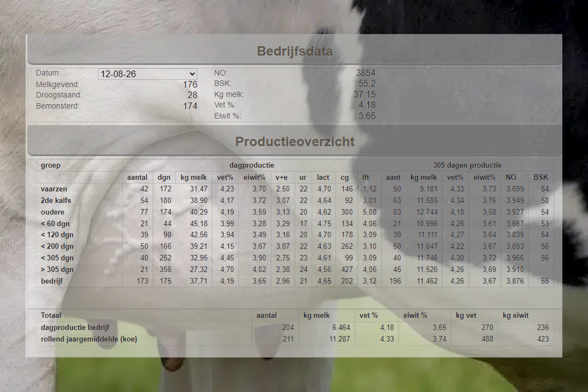Click the < 305 dgn row label
Screen dimensions: 588x392
click(x=57, y=258)
